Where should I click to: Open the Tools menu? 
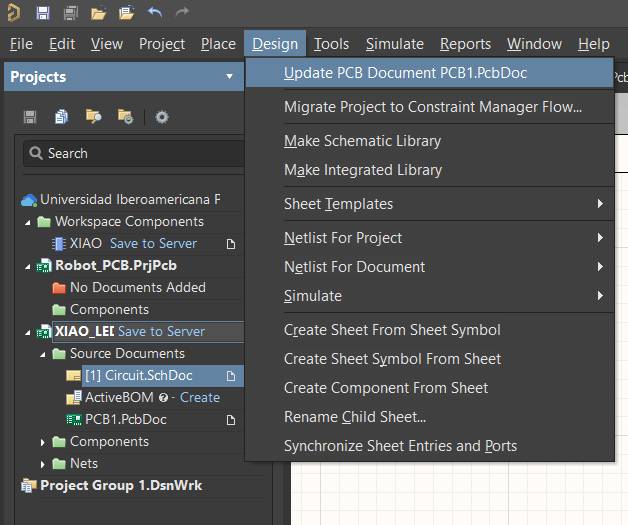tap(331, 44)
